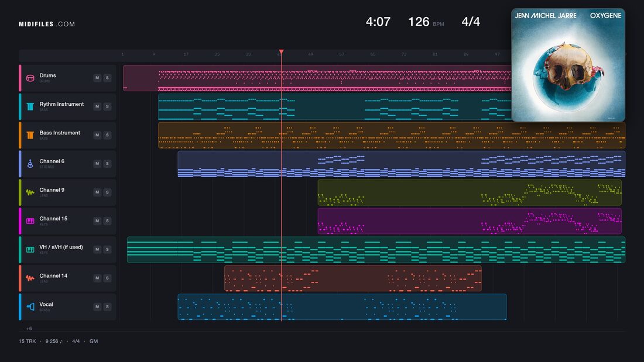Screen dimensions: 644x362
Task: Solo the Vocal track
Action: pyautogui.click(x=107, y=306)
